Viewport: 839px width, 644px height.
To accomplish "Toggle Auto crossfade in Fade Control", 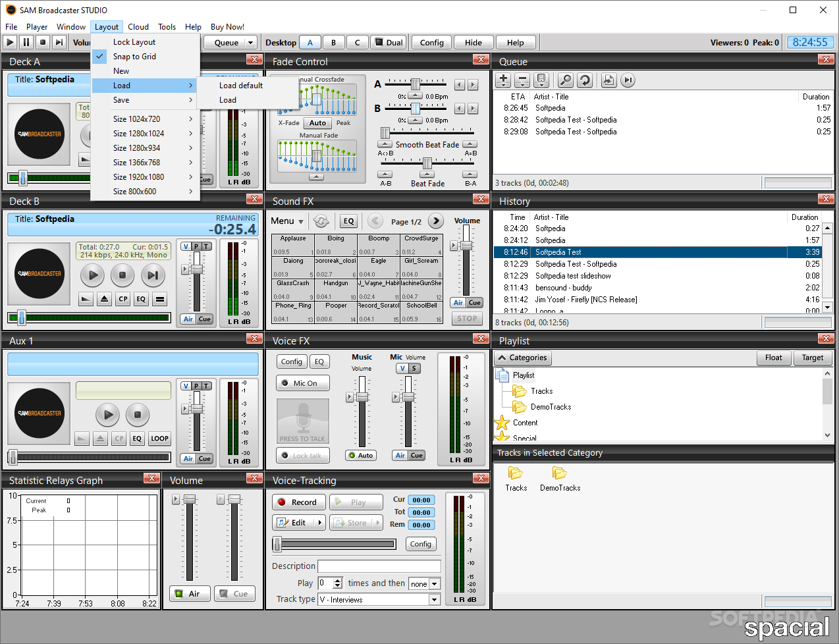I will coord(318,123).
